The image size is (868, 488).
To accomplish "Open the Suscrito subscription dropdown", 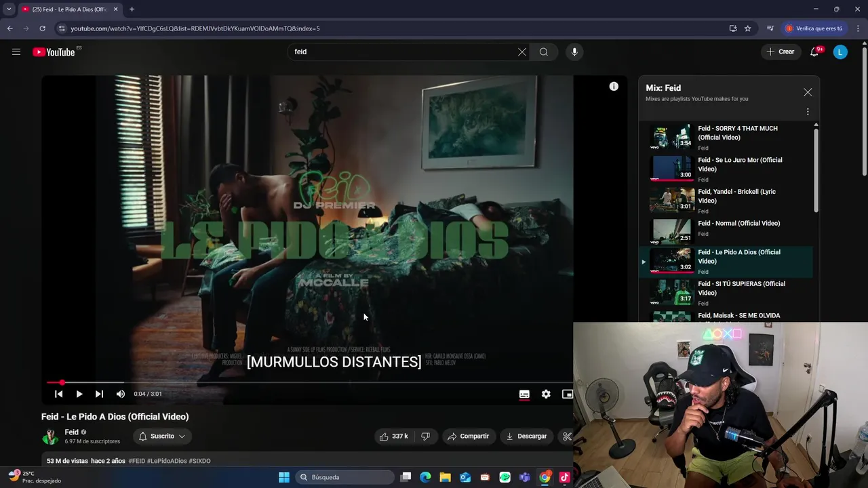I will click(x=162, y=436).
